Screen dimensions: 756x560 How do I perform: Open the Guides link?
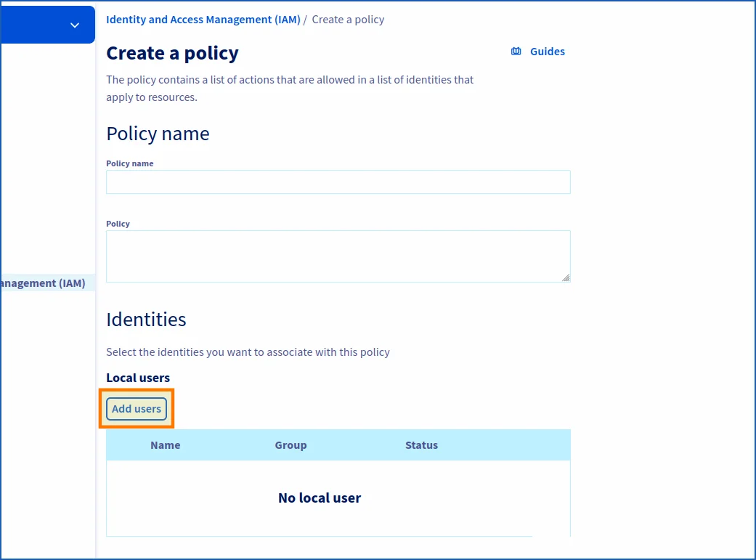tap(545, 51)
